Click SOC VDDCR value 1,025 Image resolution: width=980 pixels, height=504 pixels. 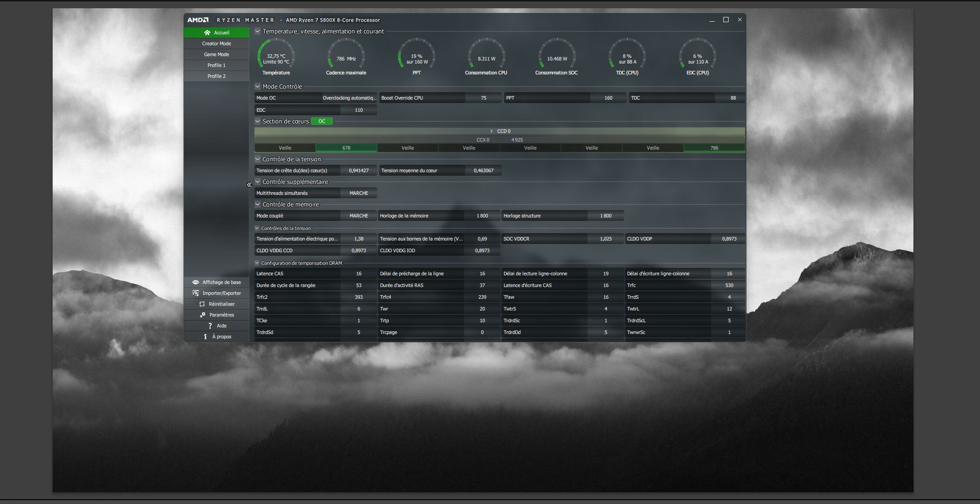[x=606, y=239]
